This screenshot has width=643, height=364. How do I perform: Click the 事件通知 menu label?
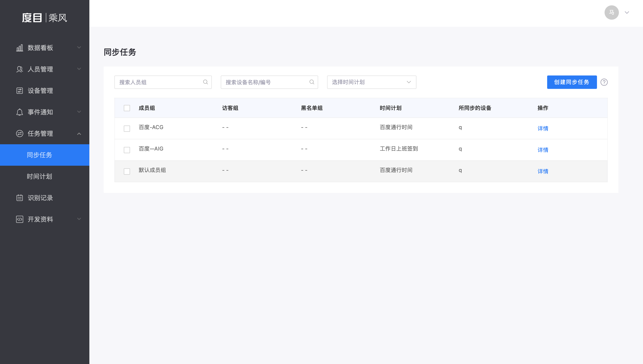(40, 112)
